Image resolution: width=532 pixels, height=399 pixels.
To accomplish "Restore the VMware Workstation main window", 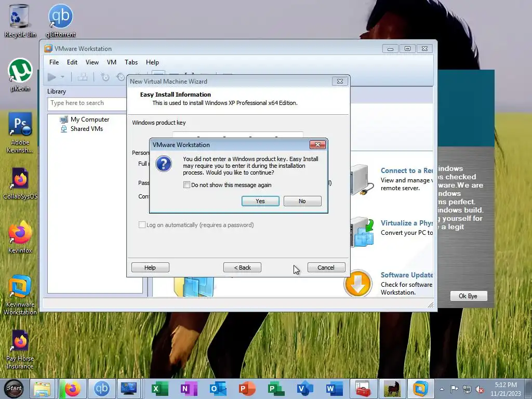I will click(407, 48).
